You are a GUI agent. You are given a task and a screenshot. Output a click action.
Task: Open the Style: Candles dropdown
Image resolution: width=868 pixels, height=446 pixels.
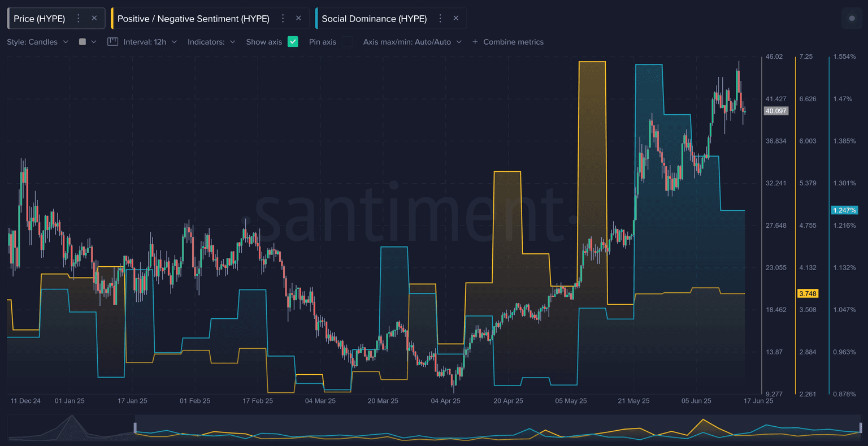click(x=37, y=42)
